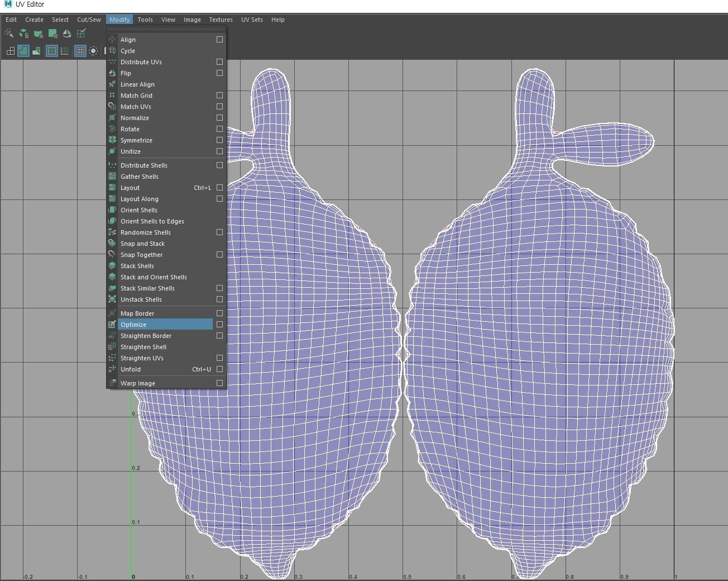Click the Match UVs menu icon
The height and width of the screenshot is (581, 728).
112,107
